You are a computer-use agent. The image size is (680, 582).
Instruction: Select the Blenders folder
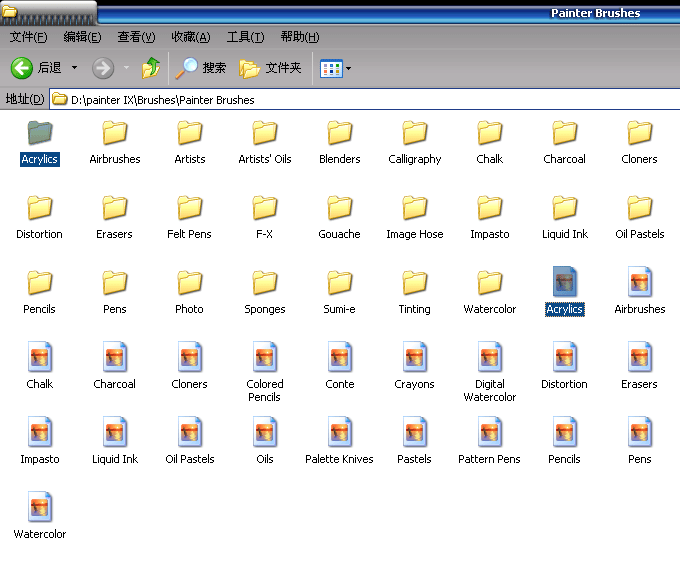click(340, 143)
